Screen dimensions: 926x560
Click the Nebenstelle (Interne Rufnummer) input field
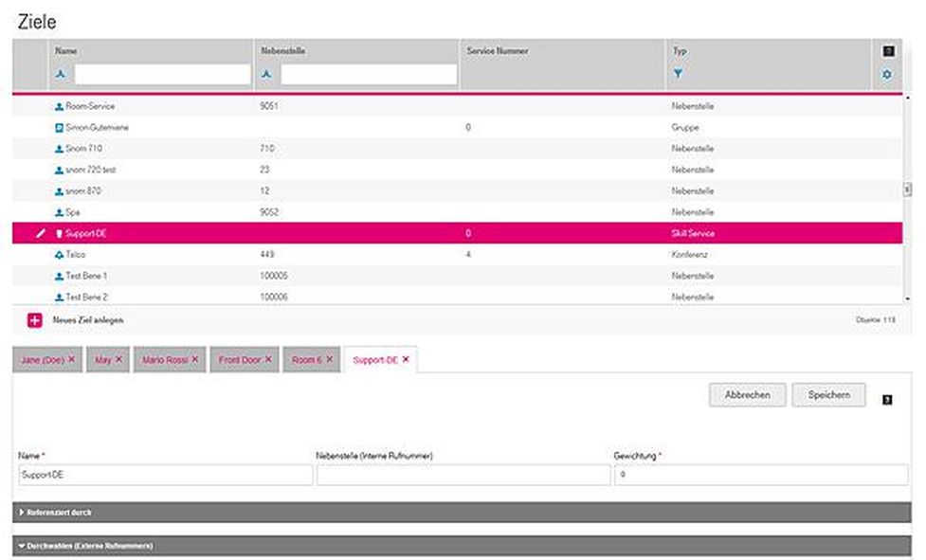pyautogui.click(x=463, y=475)
